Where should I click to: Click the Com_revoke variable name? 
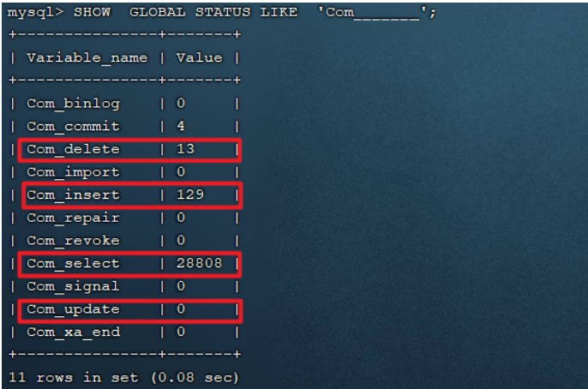click(73, 241)
